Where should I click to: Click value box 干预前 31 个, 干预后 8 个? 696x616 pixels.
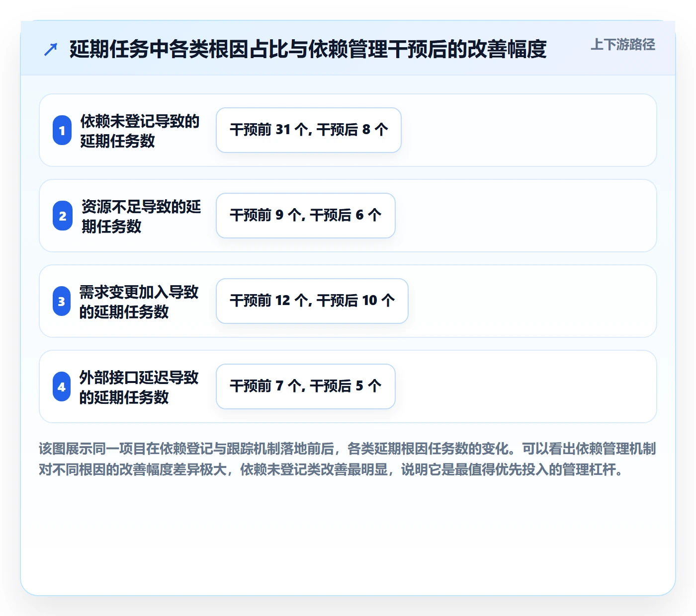[309, 130]
